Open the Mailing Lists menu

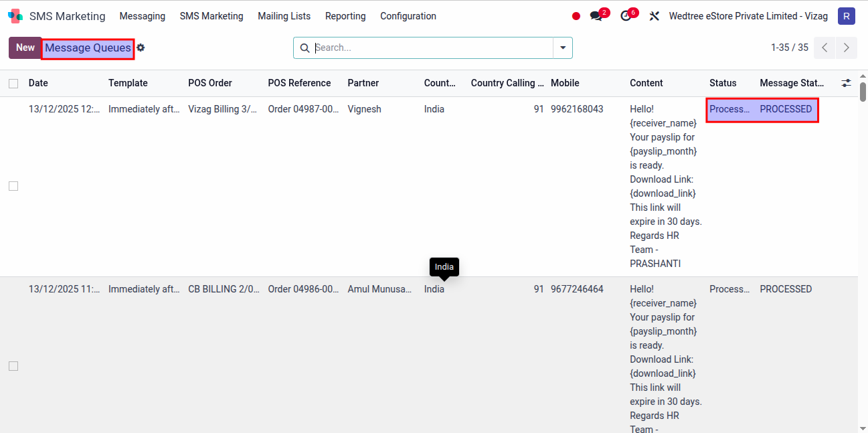[x=284, y=16]
